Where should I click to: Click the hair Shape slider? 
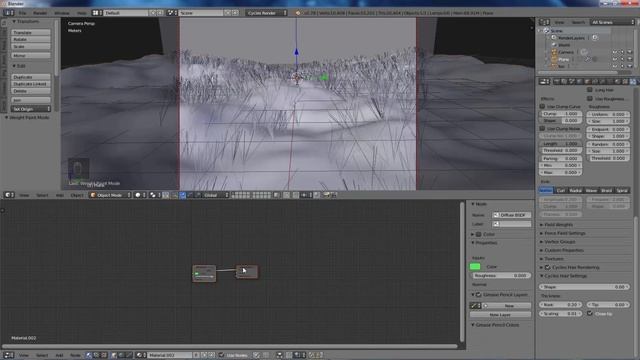(584, 287)
